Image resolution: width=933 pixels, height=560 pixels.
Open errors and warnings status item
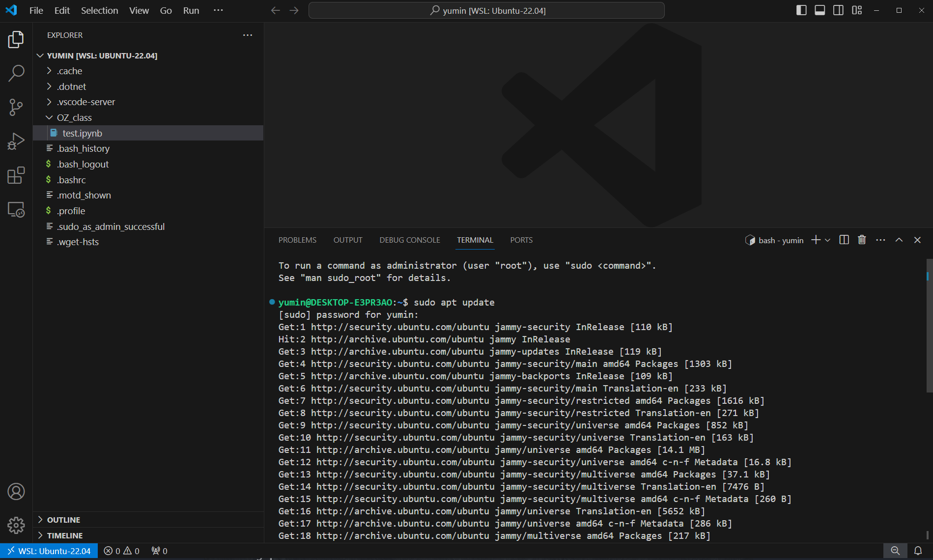(122, 551)
